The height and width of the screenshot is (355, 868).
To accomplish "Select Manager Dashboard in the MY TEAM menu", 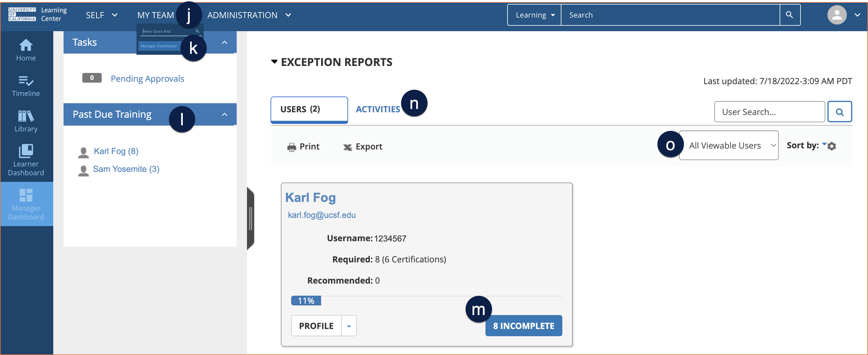I will point(159,46).
